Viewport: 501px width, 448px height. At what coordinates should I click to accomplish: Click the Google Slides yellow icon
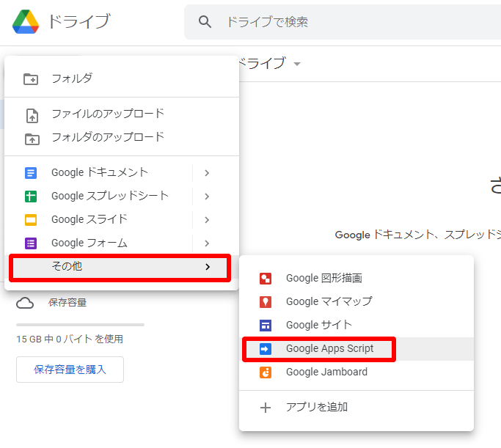click(x=31, y=220)
